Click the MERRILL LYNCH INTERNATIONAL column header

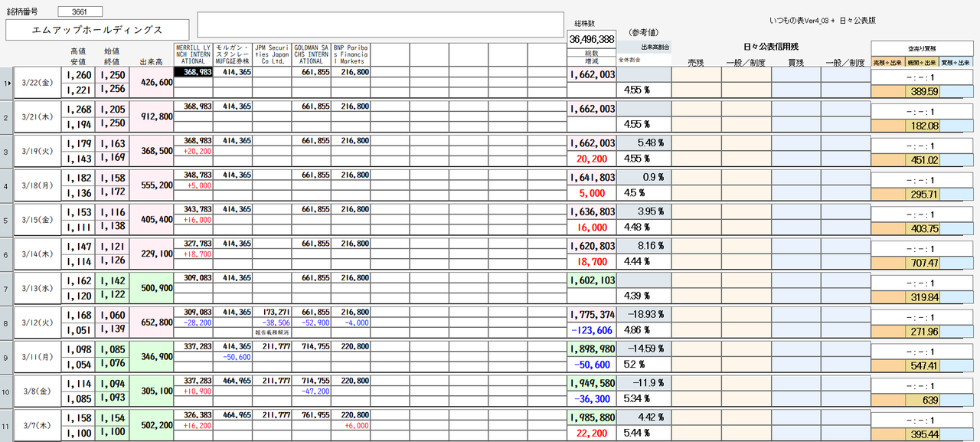coord(193,54)
